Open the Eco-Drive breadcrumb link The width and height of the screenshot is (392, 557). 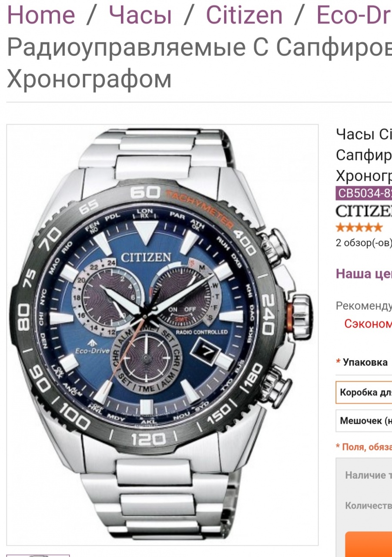coord(354,14)
